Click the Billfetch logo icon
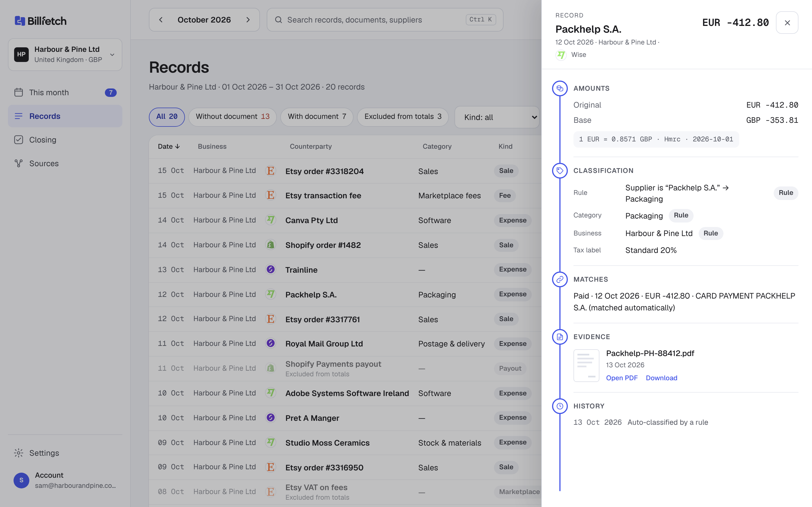812x507 pixels. coord(20,21)
